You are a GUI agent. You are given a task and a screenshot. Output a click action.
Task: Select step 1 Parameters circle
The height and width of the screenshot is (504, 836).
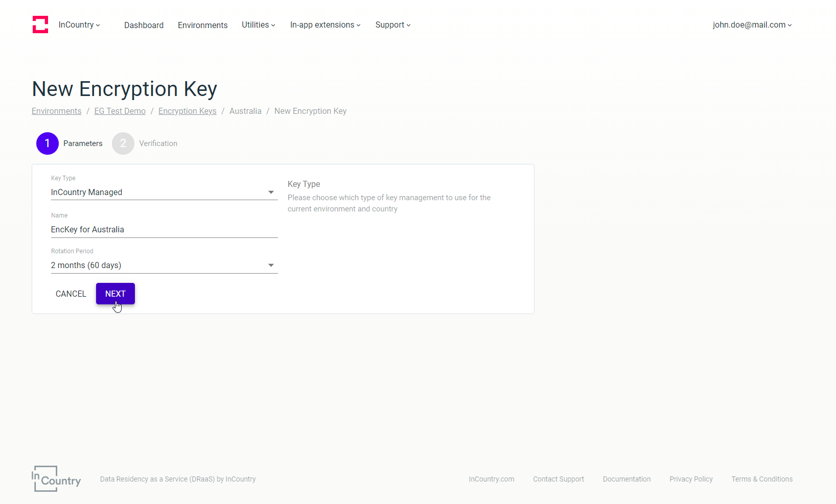tap(47, 143)
